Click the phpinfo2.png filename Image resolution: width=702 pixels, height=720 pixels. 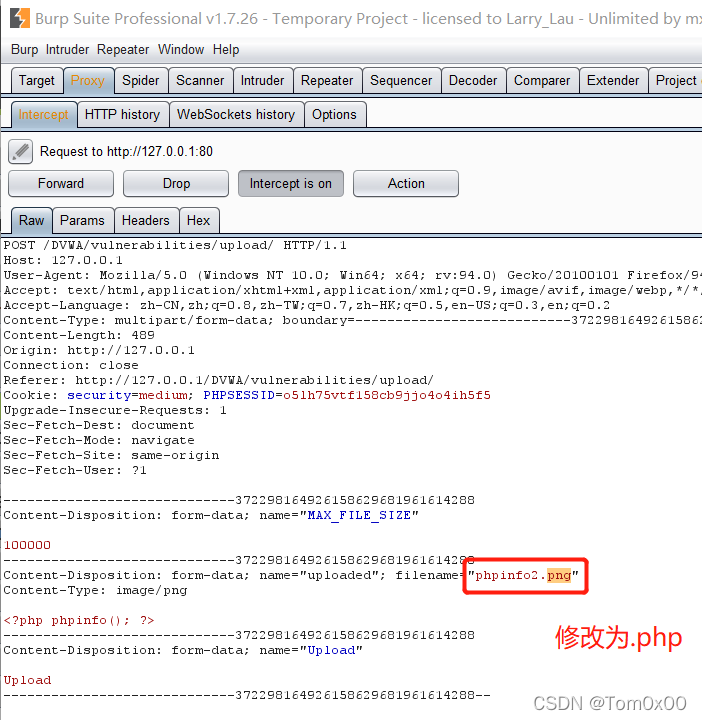click(523, 575)
